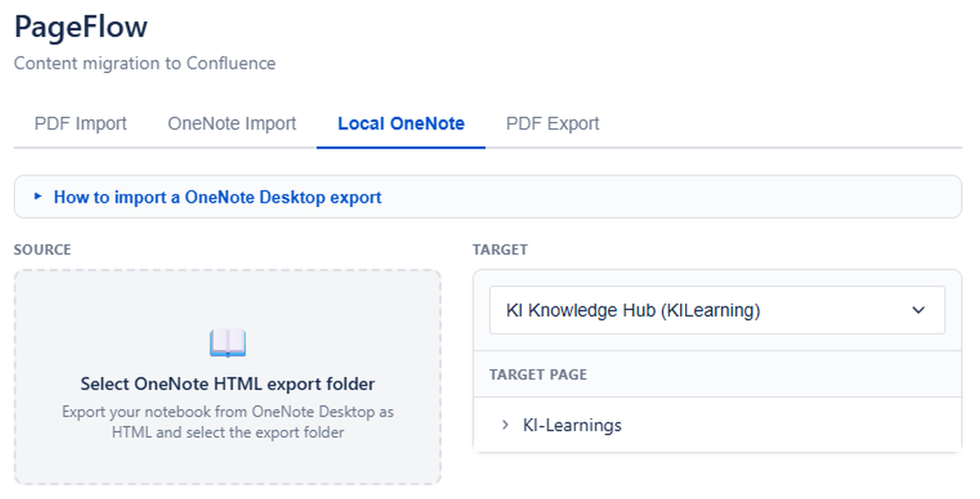Select the Local OneNote tab
This screenshot has height=499, width=980.
click(401, 124)
